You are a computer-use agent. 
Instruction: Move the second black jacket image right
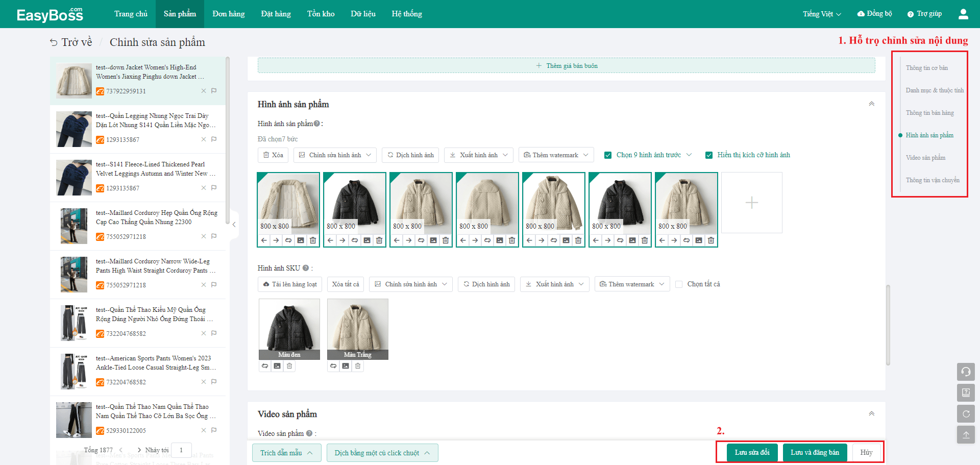click(x=342, y=240)
